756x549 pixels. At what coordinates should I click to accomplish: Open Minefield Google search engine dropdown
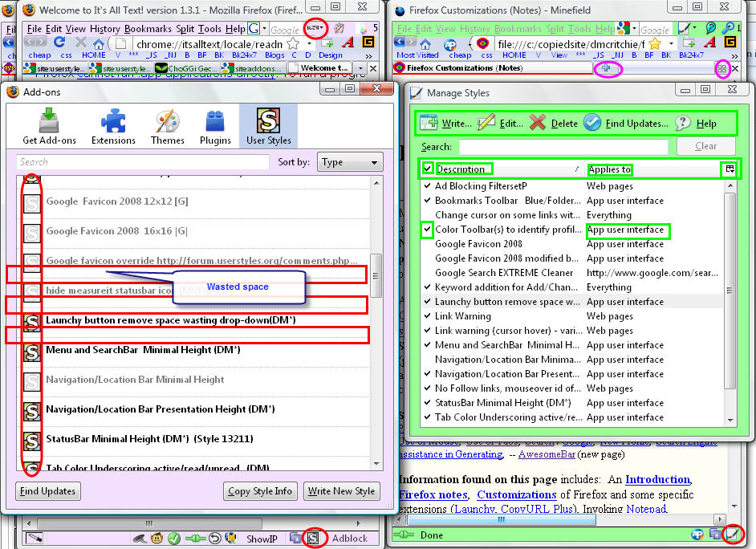(635, 28)
